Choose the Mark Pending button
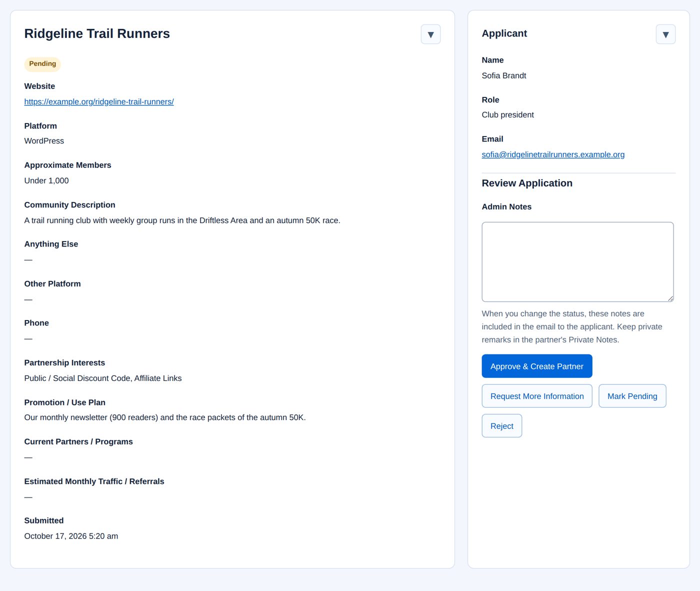Screen dimensions: 700x591 click(632, 396)
